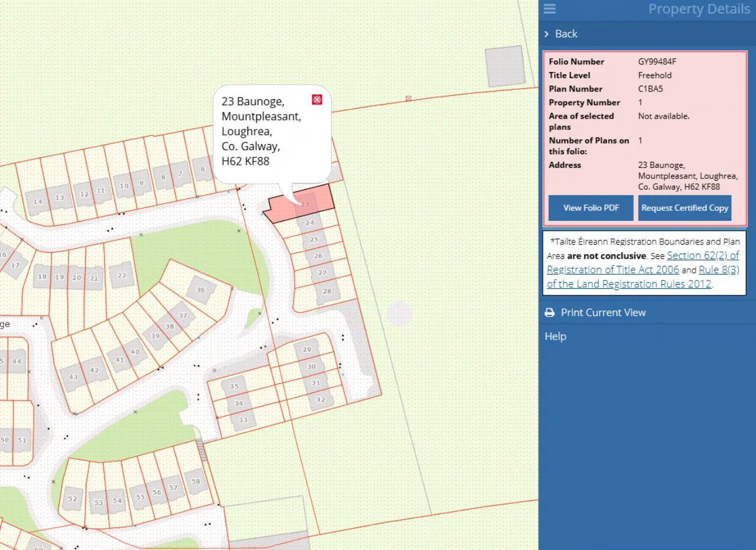This screenshot has width=756, height=550.
Task: Select house plot 43 on the map
Action: tap(73, 377)
